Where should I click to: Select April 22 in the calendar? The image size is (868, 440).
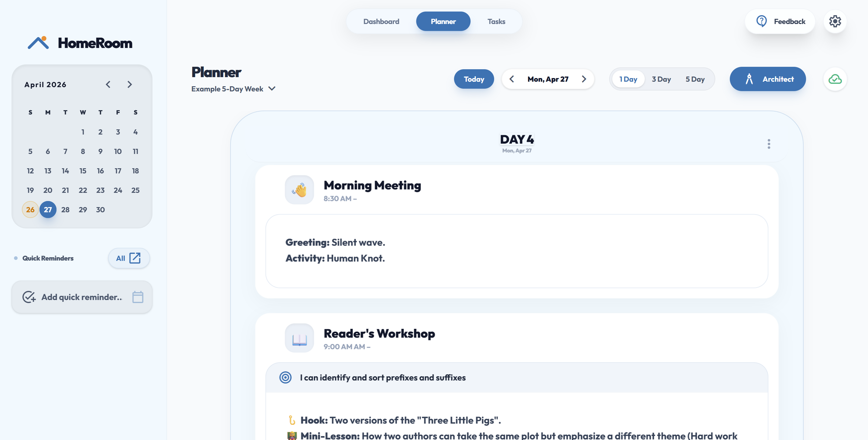(83, 190)
